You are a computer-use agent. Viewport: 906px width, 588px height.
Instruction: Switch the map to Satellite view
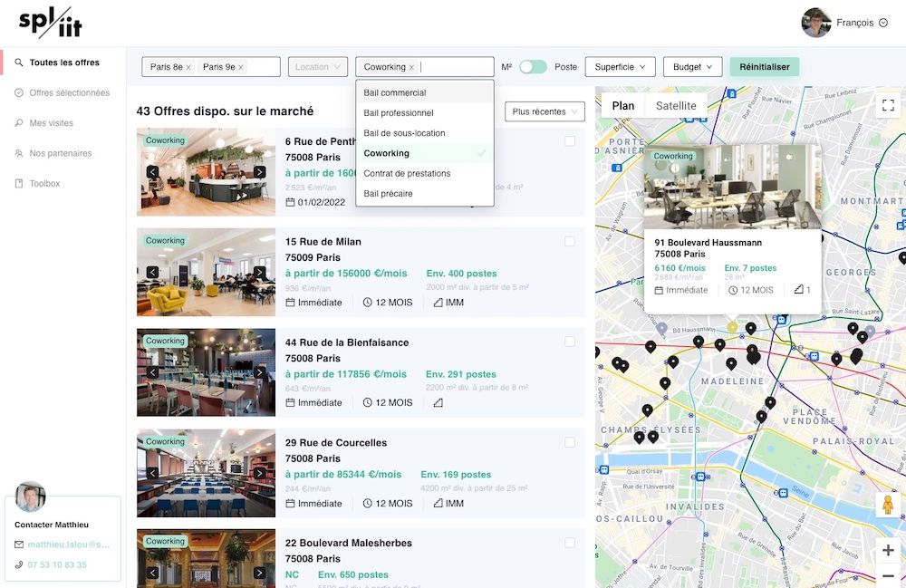click(677, 105)
